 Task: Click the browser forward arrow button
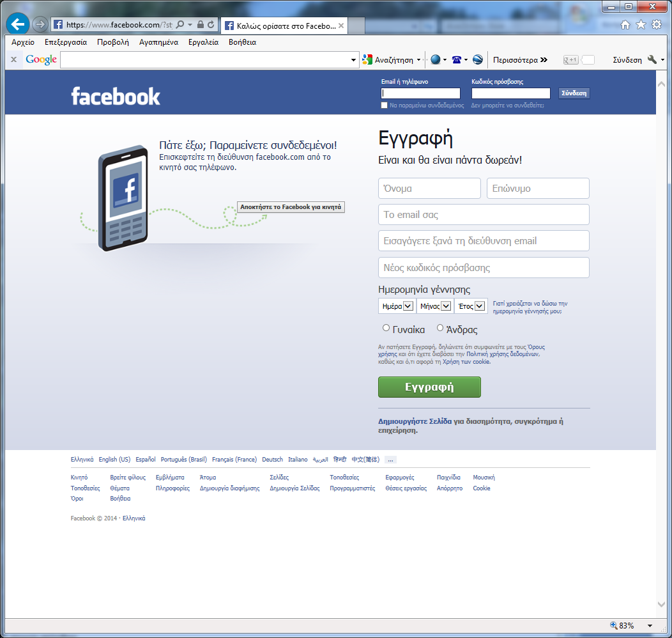coord(40,24)
